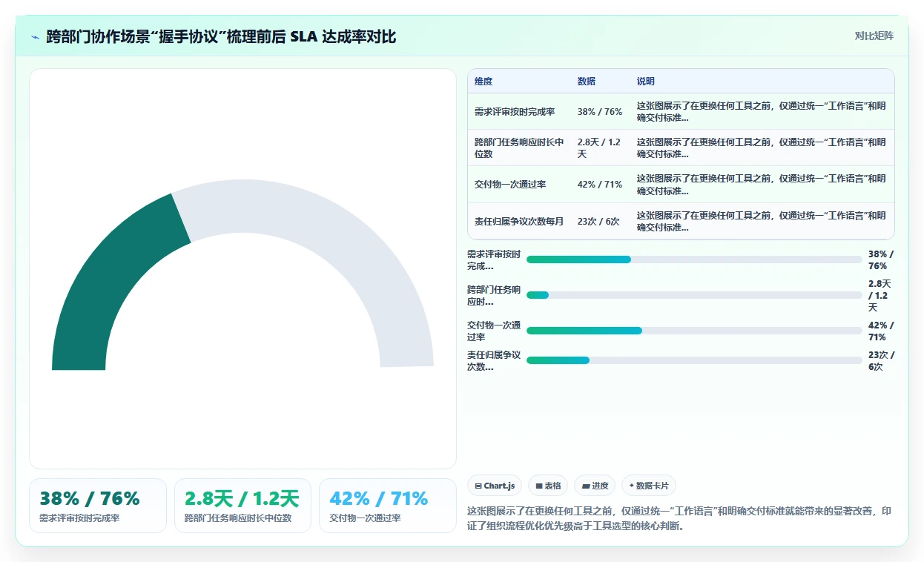Click the 跨部门任务响应时 progress bar
The image size is (924, 562).
click(x=694, y=295)
